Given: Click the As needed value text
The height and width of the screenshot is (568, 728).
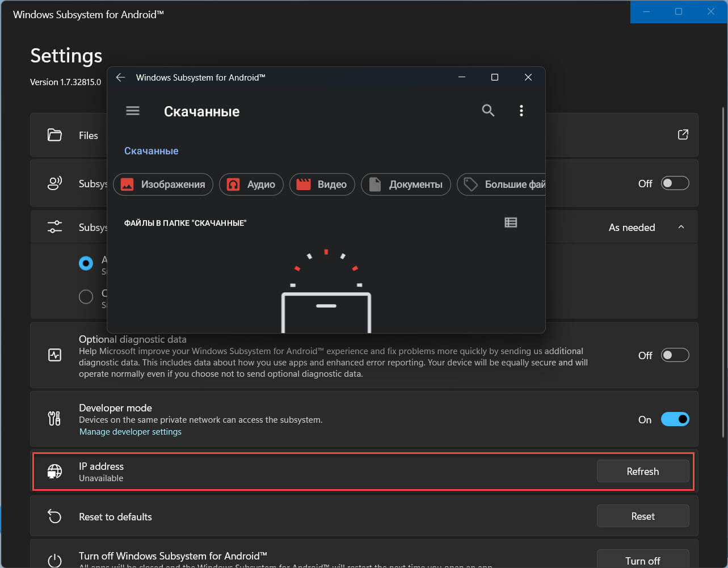Looking at the screenshot, I should 632,228.
